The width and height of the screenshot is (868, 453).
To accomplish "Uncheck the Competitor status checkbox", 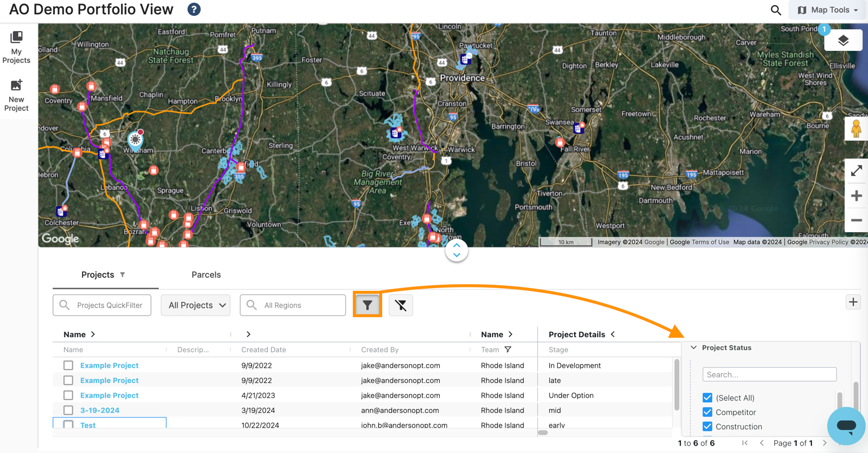I will [707, 412].
